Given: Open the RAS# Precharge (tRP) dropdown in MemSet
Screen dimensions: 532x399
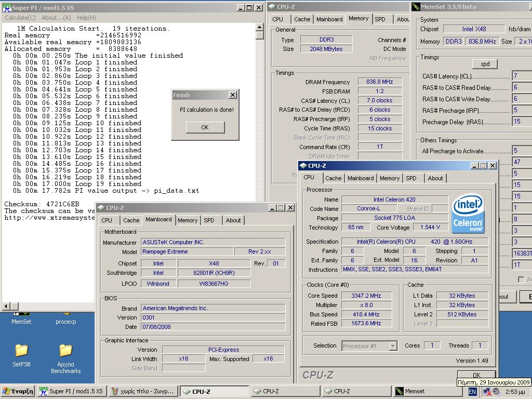Looking at the screenshot, I should pos(522,110).
